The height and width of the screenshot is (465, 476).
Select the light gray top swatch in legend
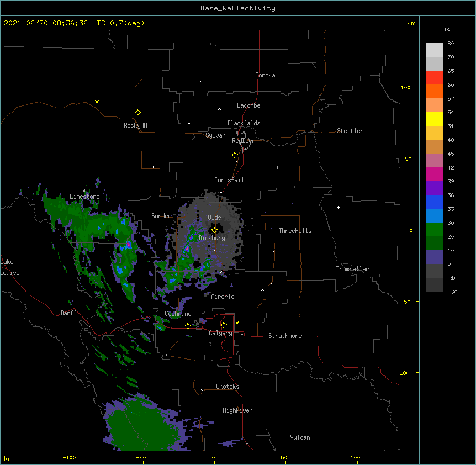click(434, 50)
